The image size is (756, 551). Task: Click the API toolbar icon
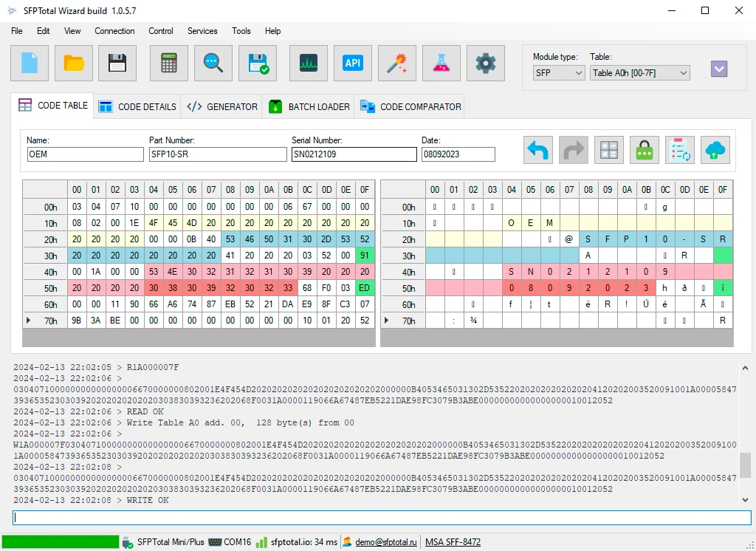coord(353,64)
